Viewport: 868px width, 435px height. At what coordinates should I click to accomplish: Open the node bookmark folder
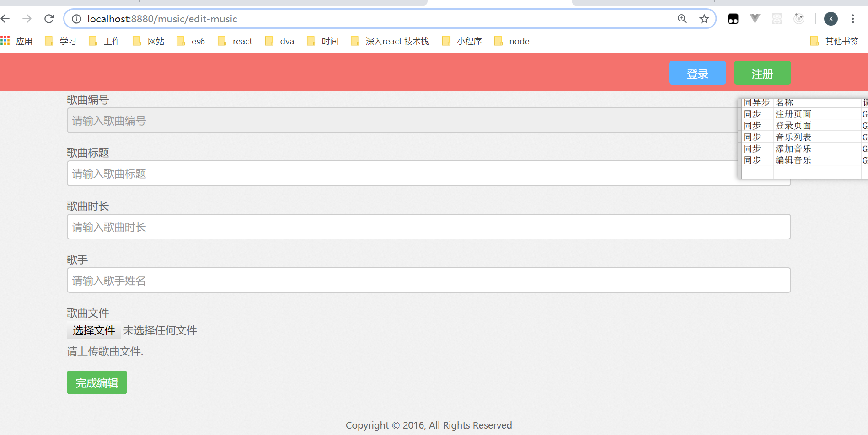click(x=512, y=41)
